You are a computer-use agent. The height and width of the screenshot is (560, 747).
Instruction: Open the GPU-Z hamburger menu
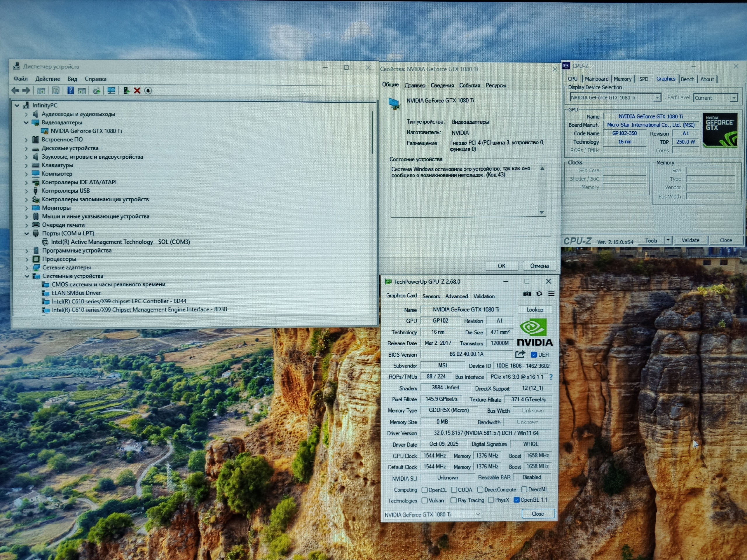(x=551, y=294)
